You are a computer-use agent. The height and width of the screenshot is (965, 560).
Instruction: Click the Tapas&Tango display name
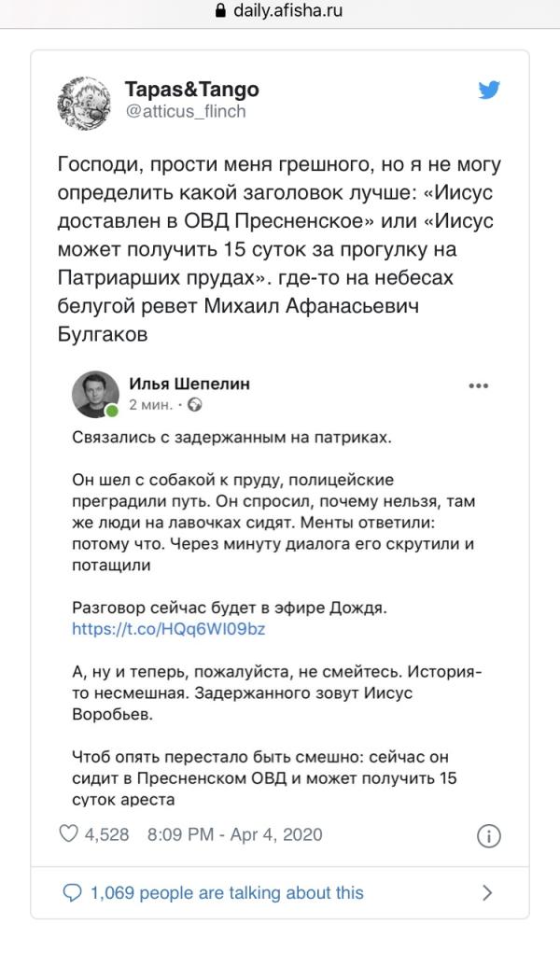pos(191,90)
